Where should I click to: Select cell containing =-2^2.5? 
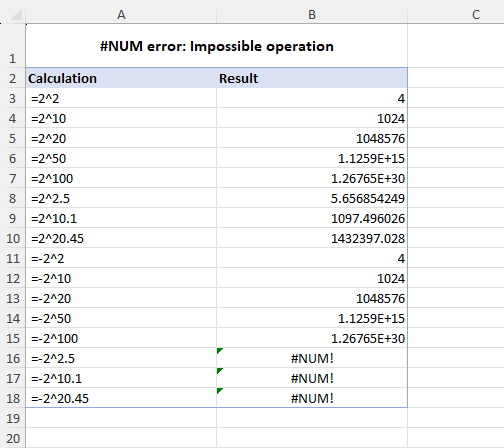pos(121,358)
